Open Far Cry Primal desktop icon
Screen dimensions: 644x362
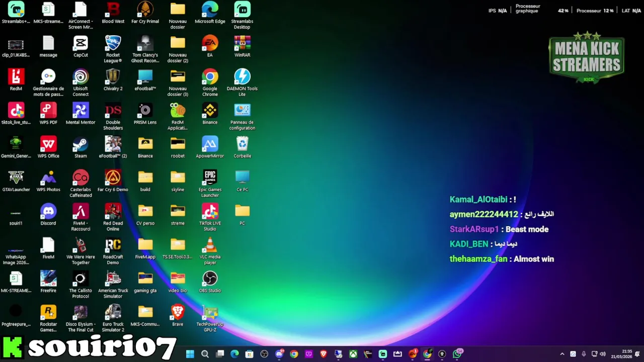pyautogui.click(x=145, y=13)
